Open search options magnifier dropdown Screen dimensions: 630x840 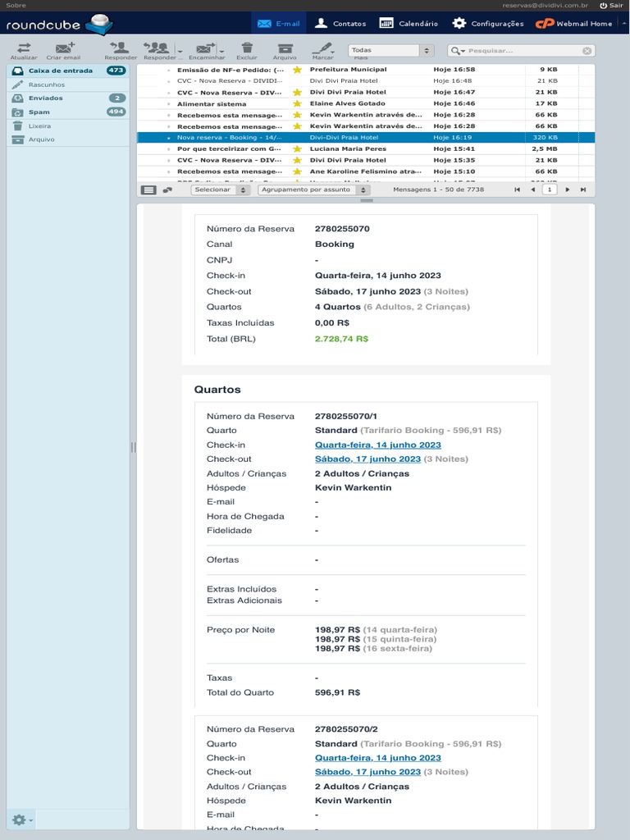458,50
